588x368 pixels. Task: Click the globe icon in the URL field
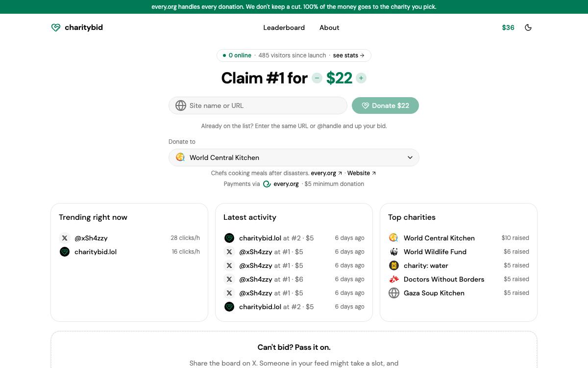click(181, 105)
